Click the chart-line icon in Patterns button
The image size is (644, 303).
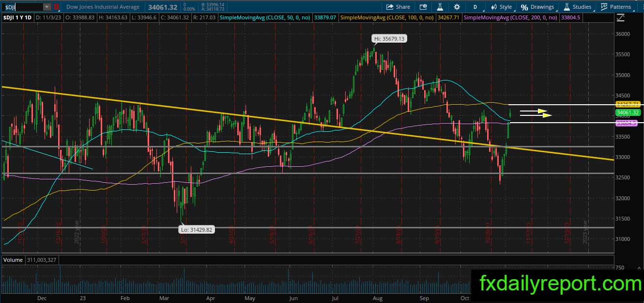pos(604,7)
